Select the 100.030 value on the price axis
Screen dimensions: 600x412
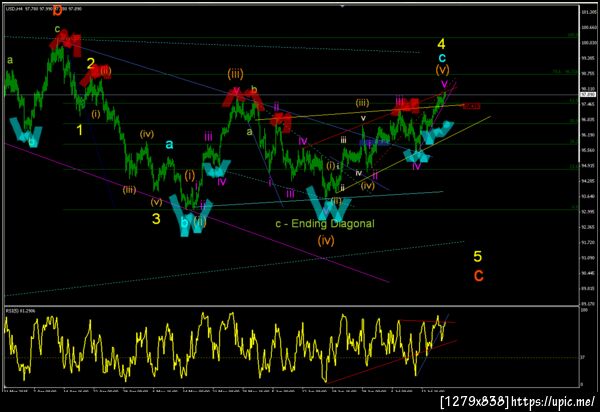pyautogui.click(x=589, y=43)
